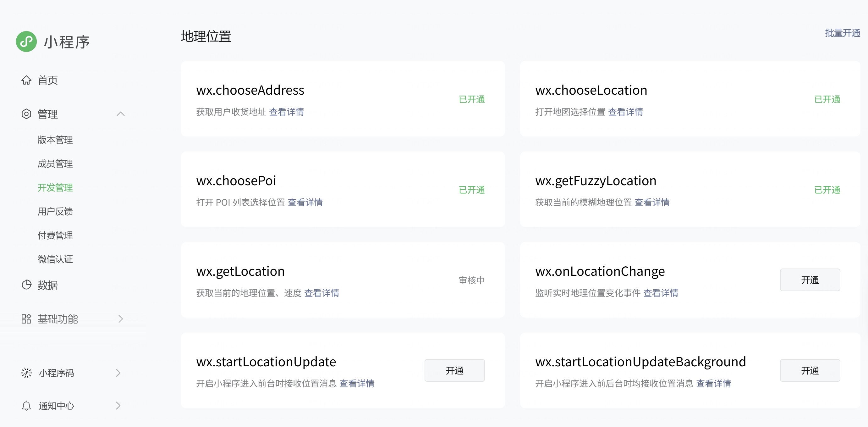The height and width of the screenshot is (427, 868).
Task: Click the grid icon beside 基础功能
Action: tap(26, 319)
